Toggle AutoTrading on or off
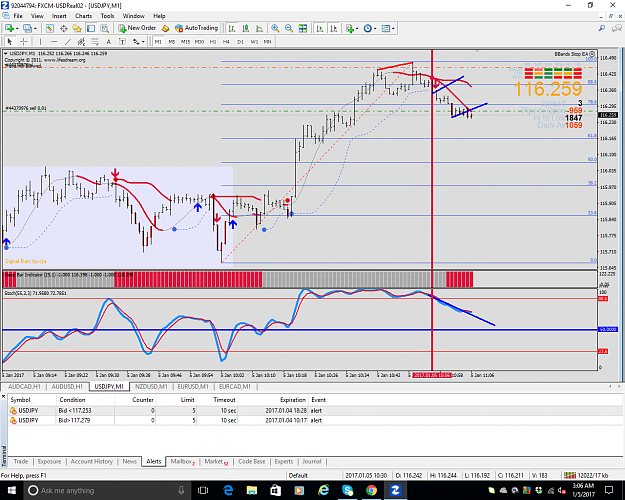Screen dimensions: 625x500 tap(197, 28)
